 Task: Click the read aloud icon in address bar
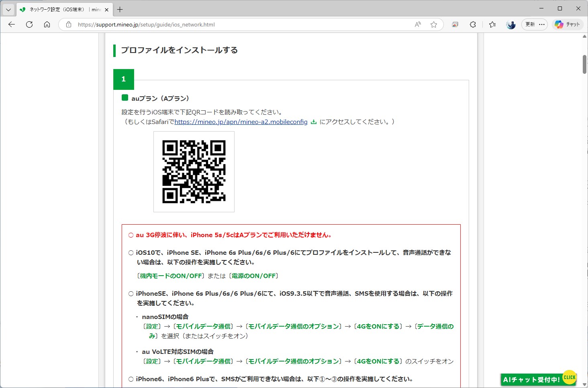417,24
